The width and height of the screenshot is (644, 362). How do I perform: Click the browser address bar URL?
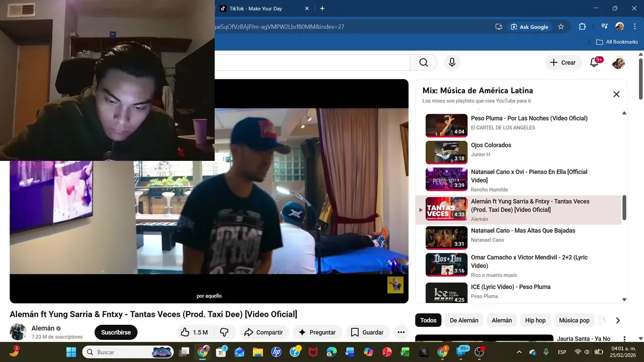click(279, 27)
